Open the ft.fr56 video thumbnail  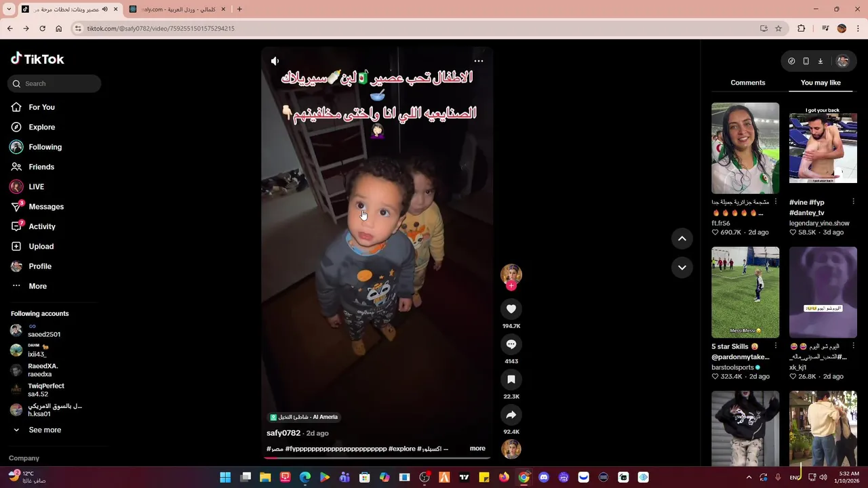pos(745,148)
